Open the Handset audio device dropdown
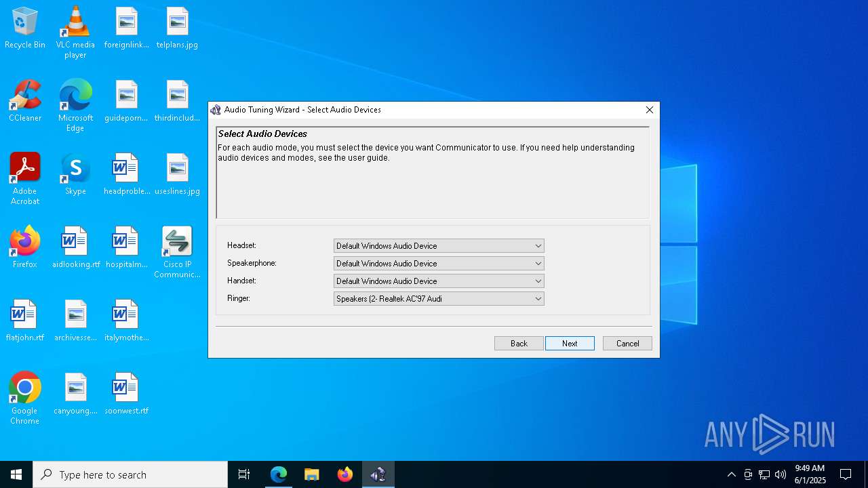This screenshot has width=868, height=488. point(439,281)
